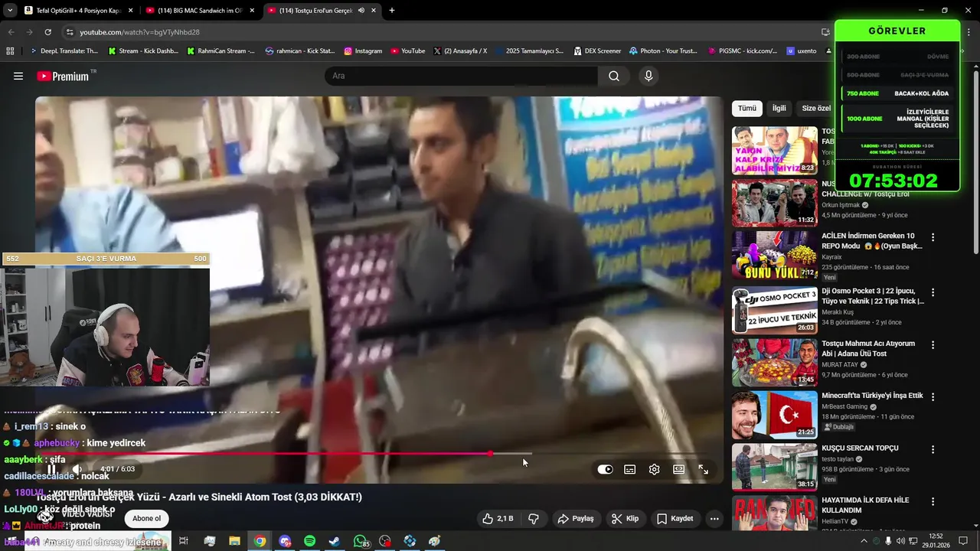Mute the video using speaker icon

[x=77, y=469]
